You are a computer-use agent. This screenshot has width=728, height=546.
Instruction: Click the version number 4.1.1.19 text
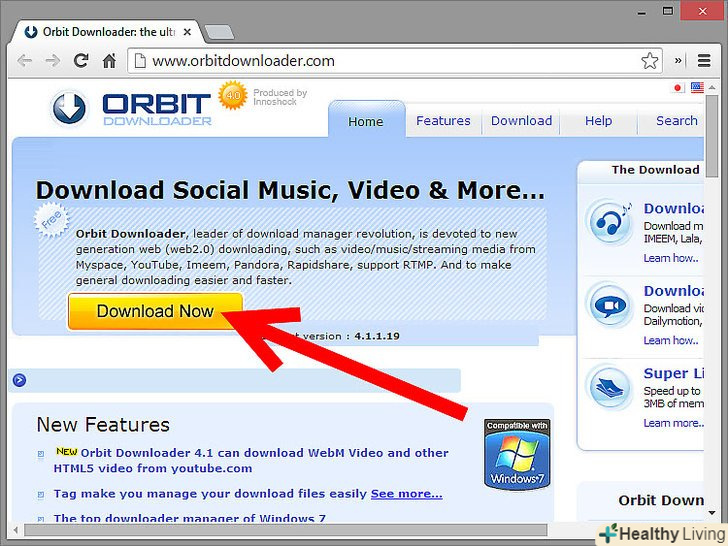[377, 336]
